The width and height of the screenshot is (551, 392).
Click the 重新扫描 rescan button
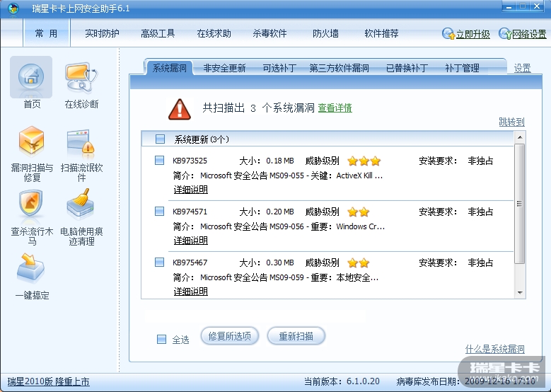[x=296, y=336]
